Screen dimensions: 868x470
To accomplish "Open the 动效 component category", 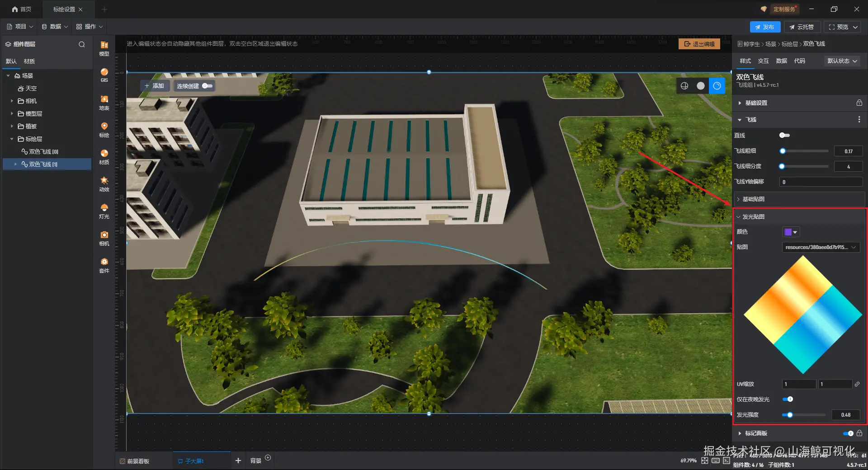I will pos(104,184).
